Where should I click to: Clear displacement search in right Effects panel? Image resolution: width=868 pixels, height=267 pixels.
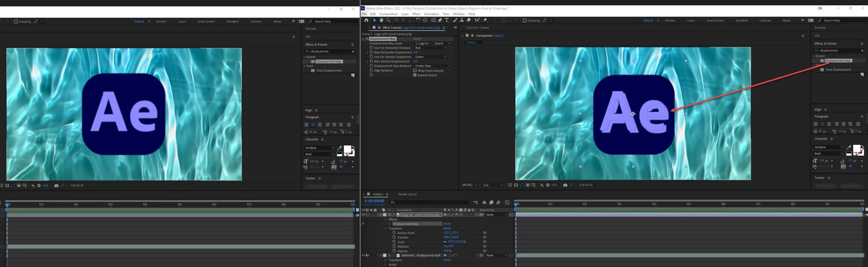(862, 50)
